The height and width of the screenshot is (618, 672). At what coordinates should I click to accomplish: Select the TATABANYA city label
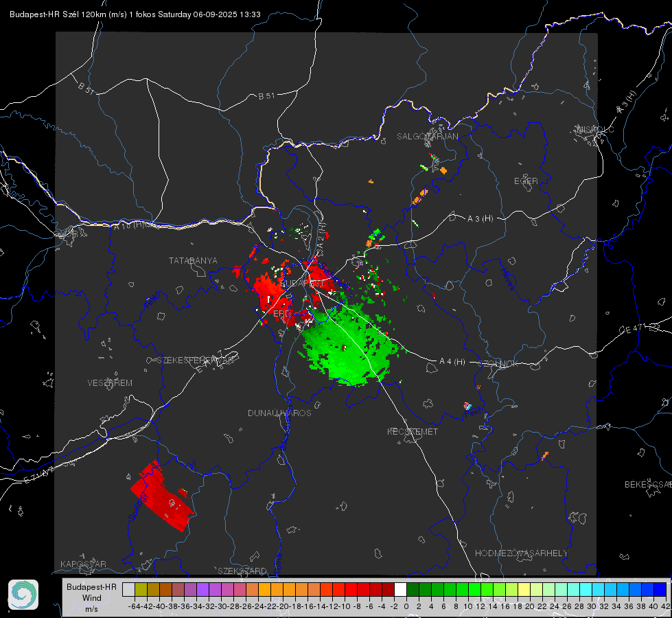tap(193, 260)
